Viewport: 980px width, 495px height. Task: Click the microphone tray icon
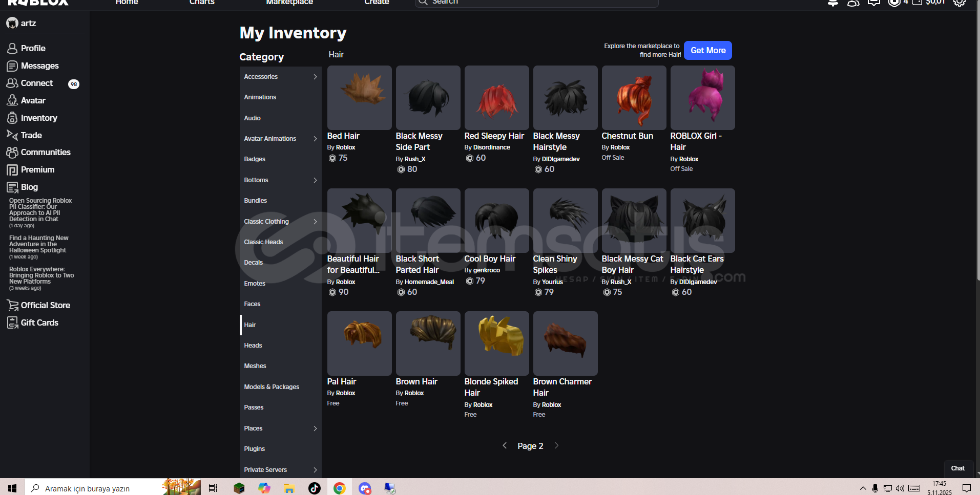pyautogui.click(x=875, y=488)
